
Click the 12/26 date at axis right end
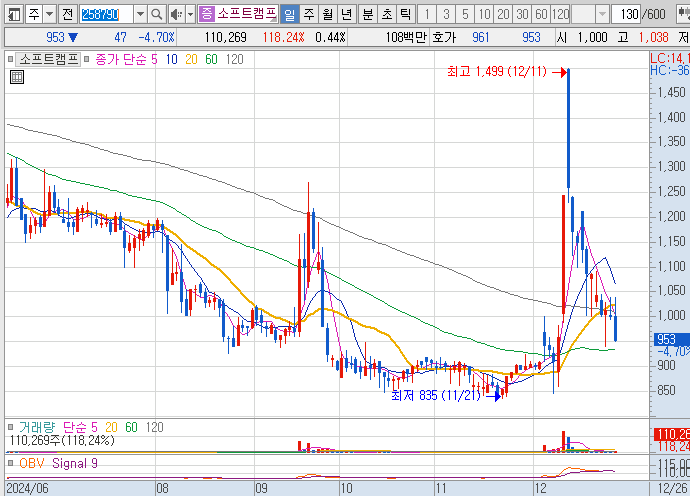point(672,488)
